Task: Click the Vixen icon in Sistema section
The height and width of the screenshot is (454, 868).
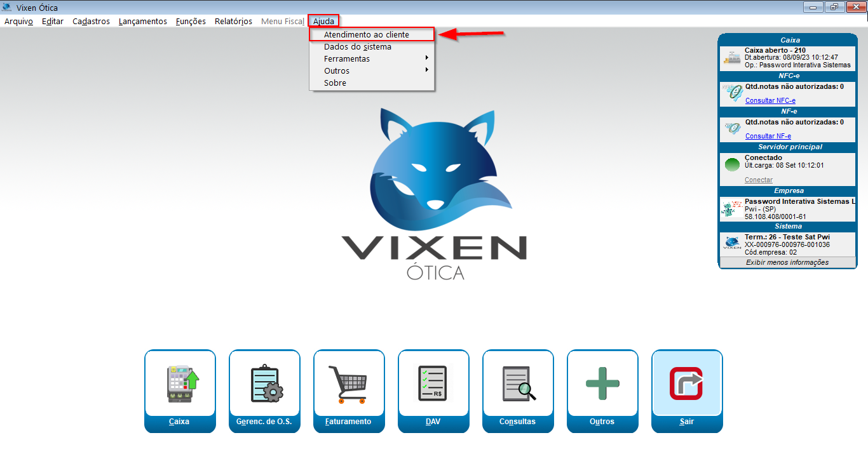Action: 732,244
